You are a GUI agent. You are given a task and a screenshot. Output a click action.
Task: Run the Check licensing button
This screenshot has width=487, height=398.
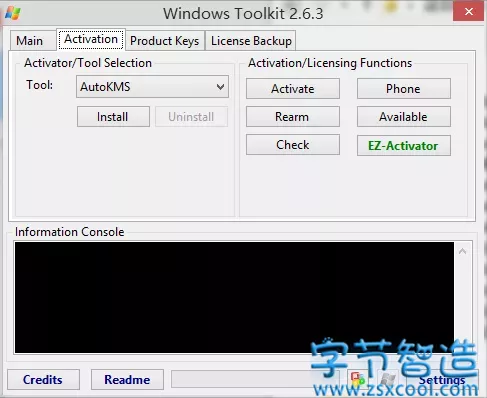293,145
